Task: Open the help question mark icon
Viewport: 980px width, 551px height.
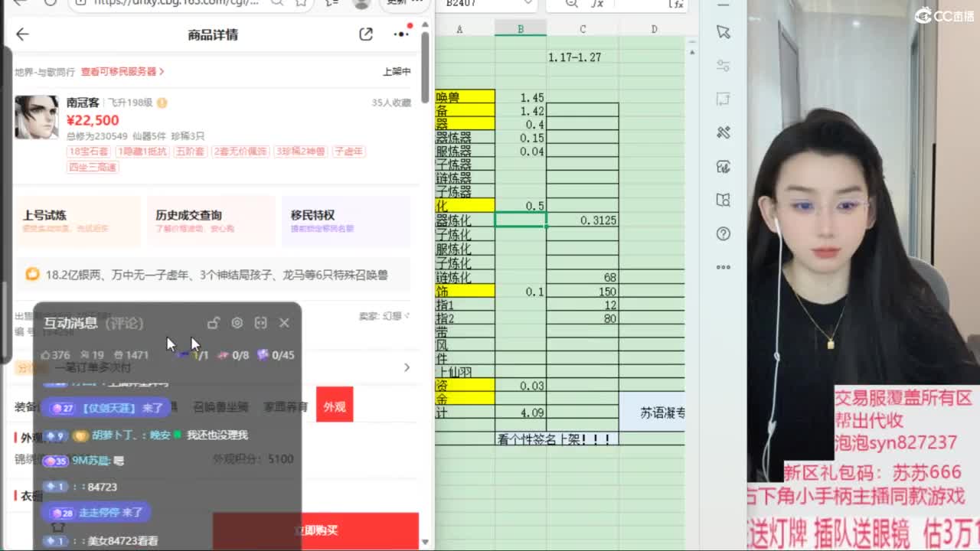Action: (724, 233)
